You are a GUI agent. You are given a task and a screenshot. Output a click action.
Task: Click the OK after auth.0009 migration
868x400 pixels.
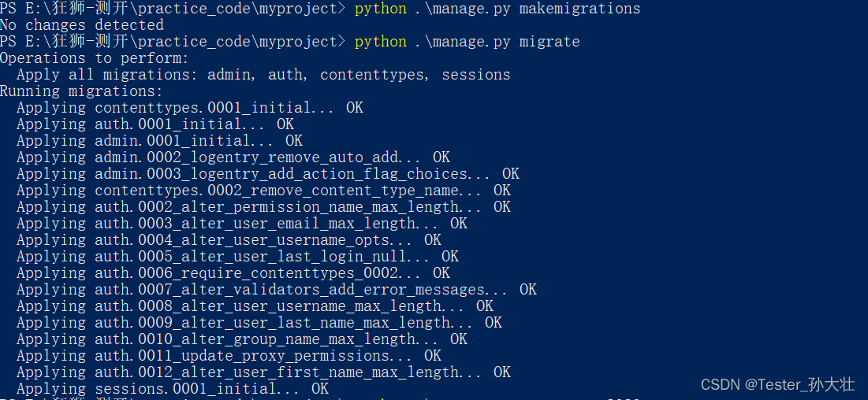tap(494, 323)
